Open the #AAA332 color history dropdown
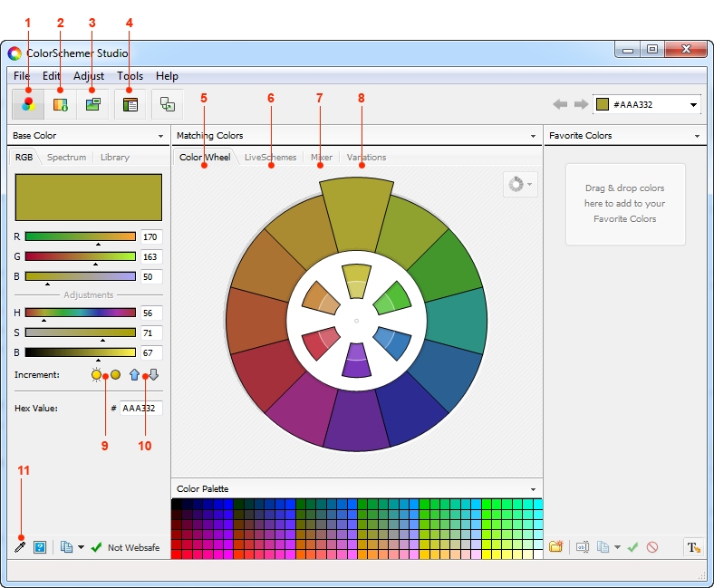Viewport: 714px width, 588px height. [x=694, y=105]
